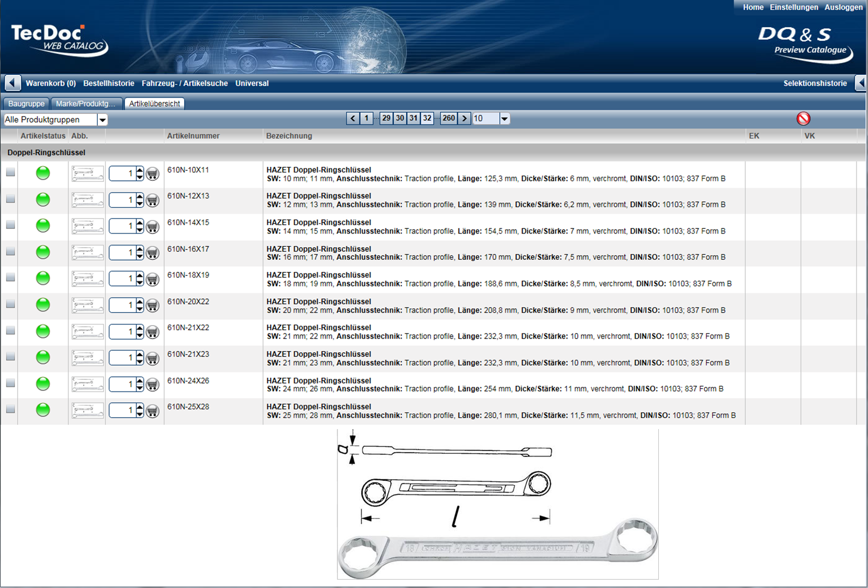Open Selektionshistorie panel label
Image resolution: width=868 pixels, height=588 pixels.
pos(815,83)
